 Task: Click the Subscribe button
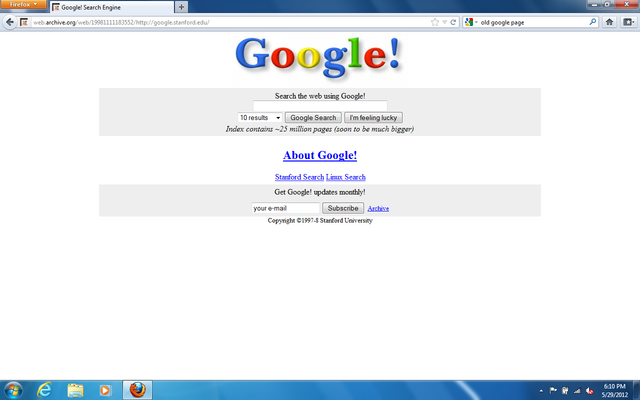[x=343, y=208]
